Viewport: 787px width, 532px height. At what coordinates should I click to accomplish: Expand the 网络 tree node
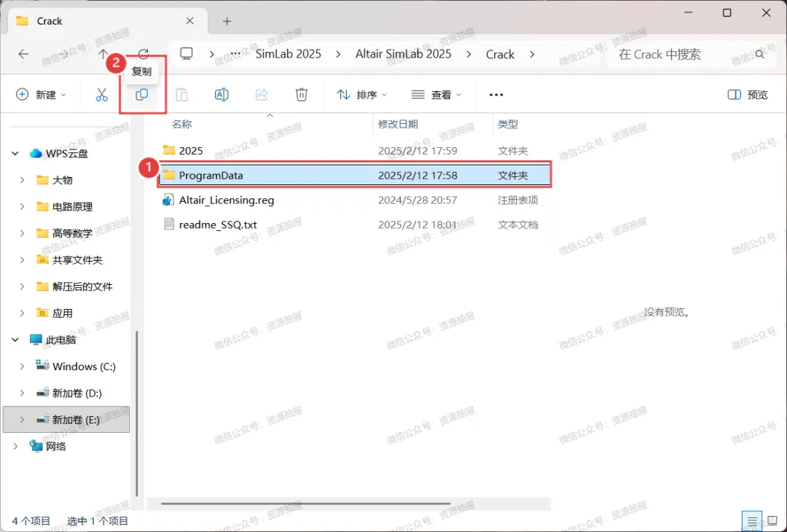(x=15, y=446)
